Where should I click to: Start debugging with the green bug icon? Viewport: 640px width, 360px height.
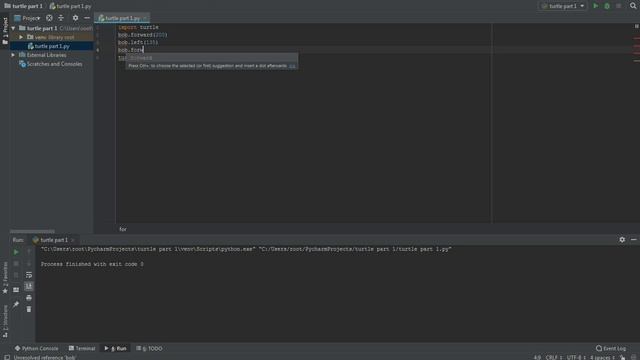point(607,6)
